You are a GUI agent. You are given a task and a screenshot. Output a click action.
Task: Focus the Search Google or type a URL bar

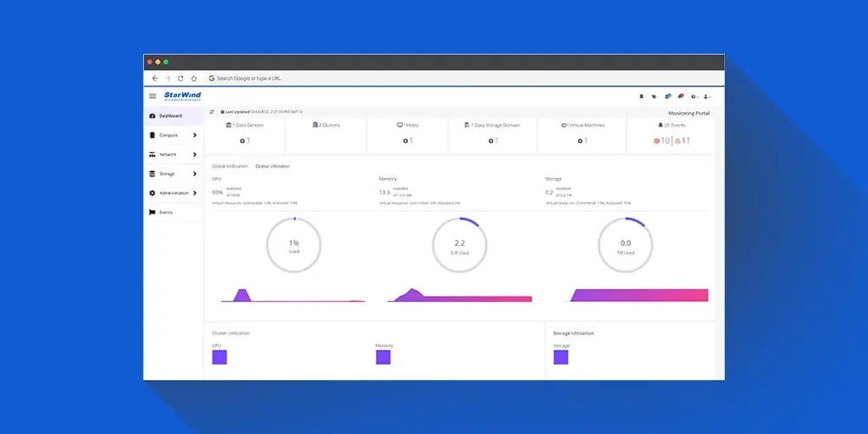[x=463, y=79]
